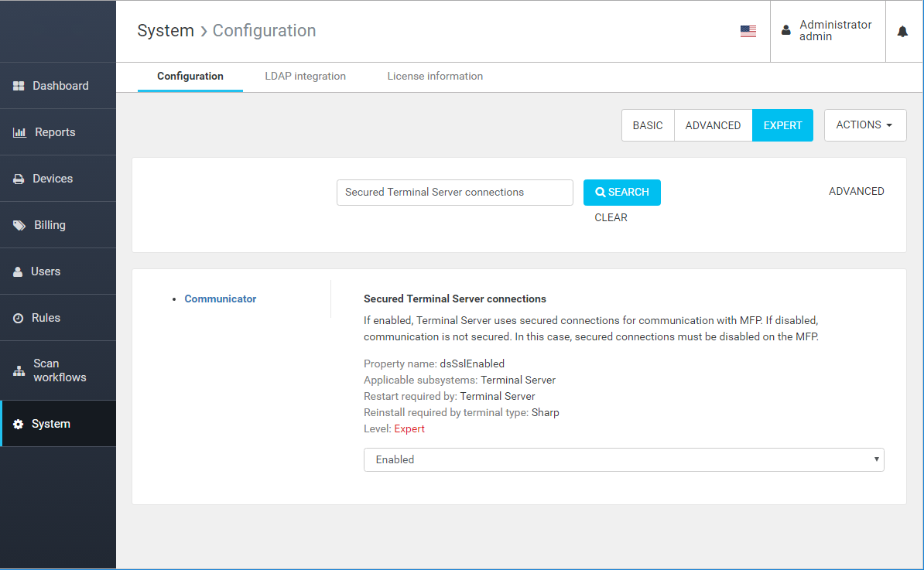
Task: Expand the Enabled value dropdown for dsSslEnabled
Action: [x=623, y=459]
